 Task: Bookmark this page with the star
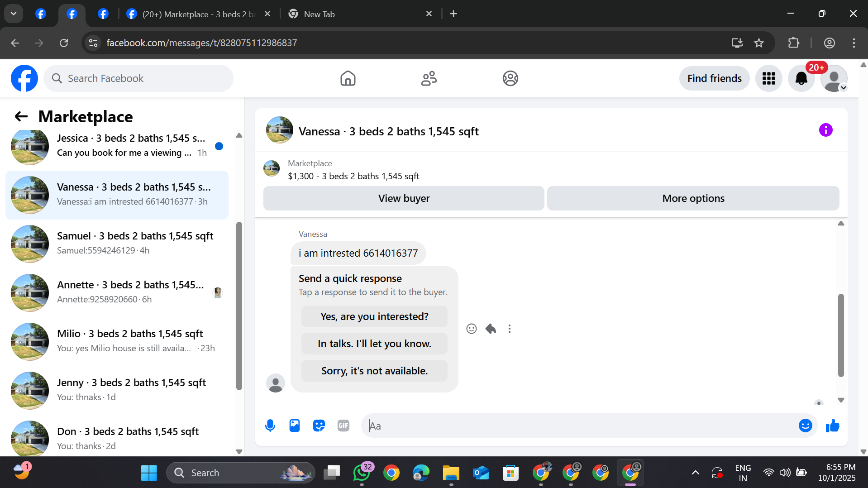pyautogui.click(x=759, y=43)
